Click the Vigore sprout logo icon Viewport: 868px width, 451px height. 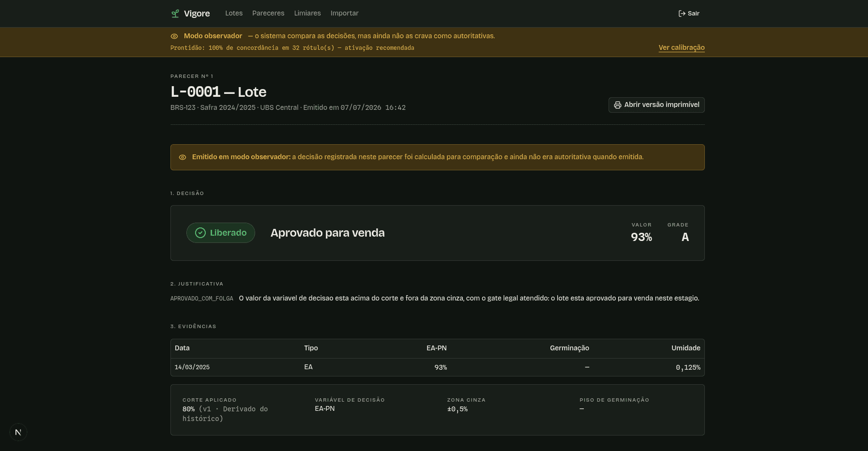pos(175,14)
